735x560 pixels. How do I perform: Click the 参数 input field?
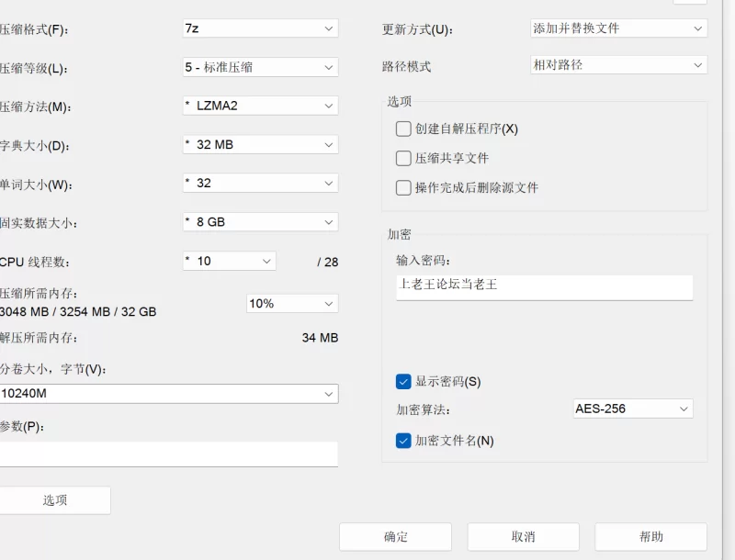click(169, 454)
